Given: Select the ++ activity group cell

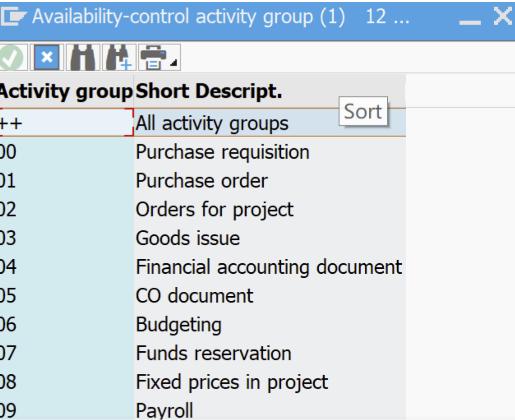Looking at the screenshot, I should click(66, 122).
